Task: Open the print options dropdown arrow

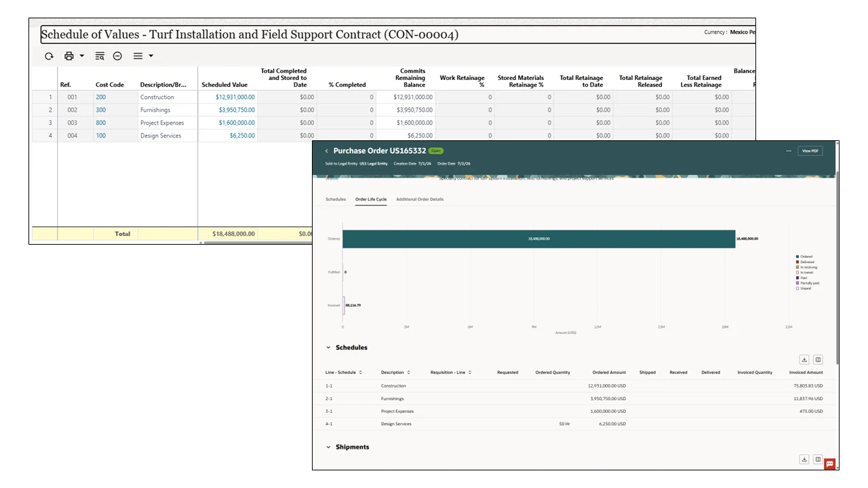Action: 82,56
